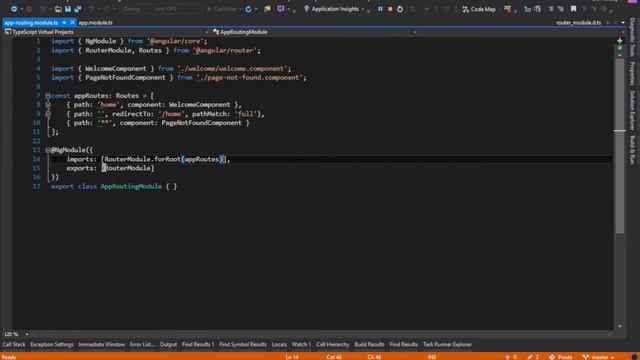Viewport: 640px width, 360px height.
Task: Open the Immediate Window tab
Action: coord(101,344)
